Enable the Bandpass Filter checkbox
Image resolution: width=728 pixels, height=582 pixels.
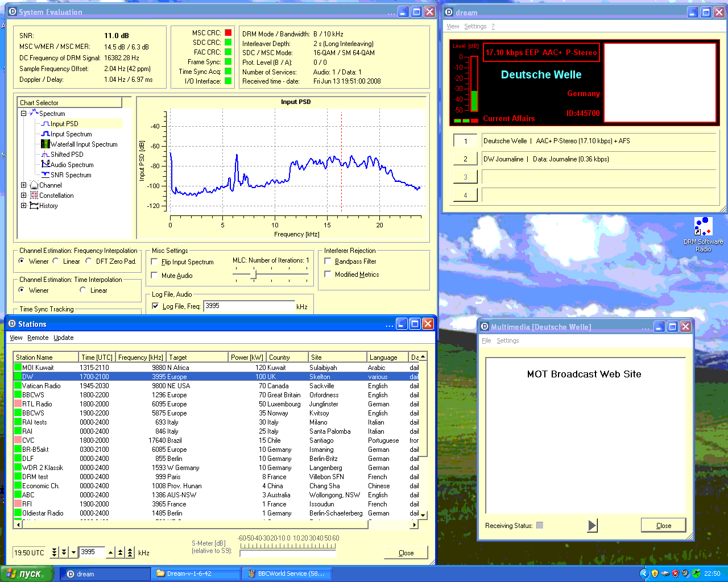(x=328, y=261)
